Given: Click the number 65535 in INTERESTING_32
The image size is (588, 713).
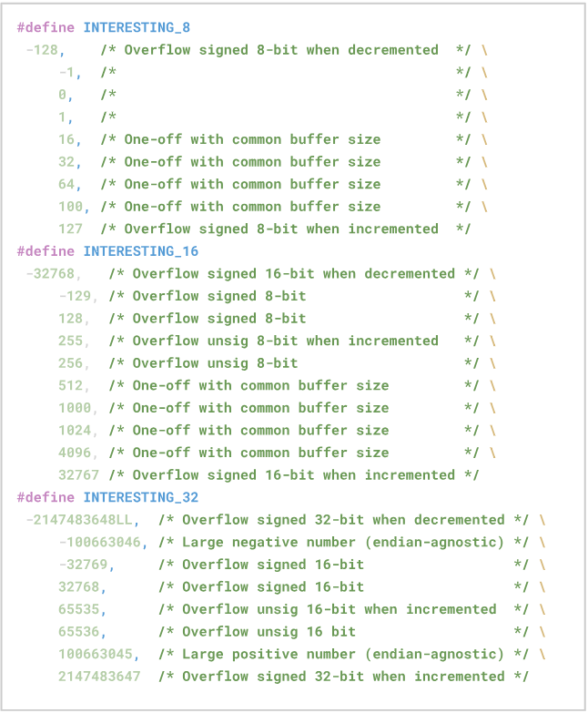Looking at the screenshot, I should click(78, 609).
